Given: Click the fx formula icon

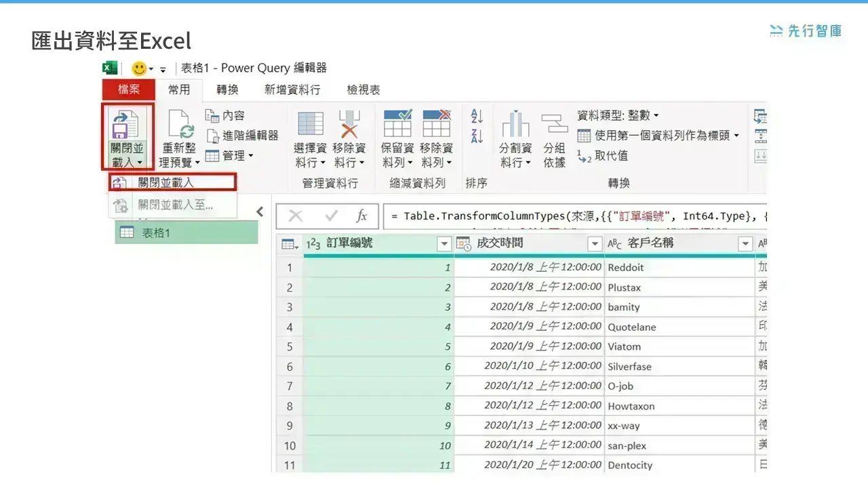Looking at the screenshot, I should pos(362,216).
